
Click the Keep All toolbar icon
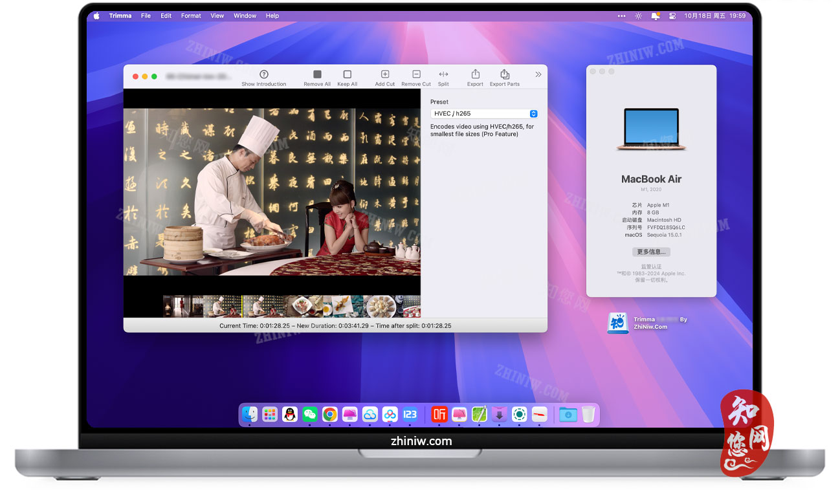coord(348,74)
